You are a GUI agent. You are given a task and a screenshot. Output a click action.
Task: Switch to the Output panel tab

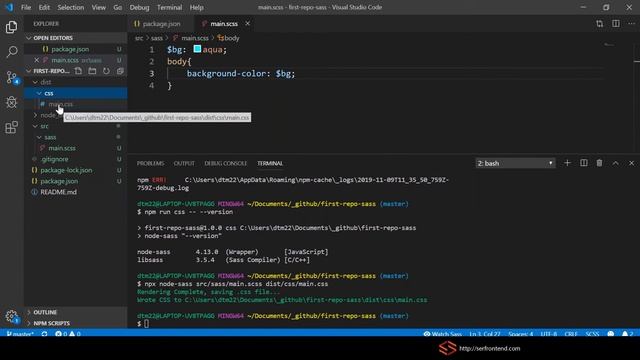(184, 163)
